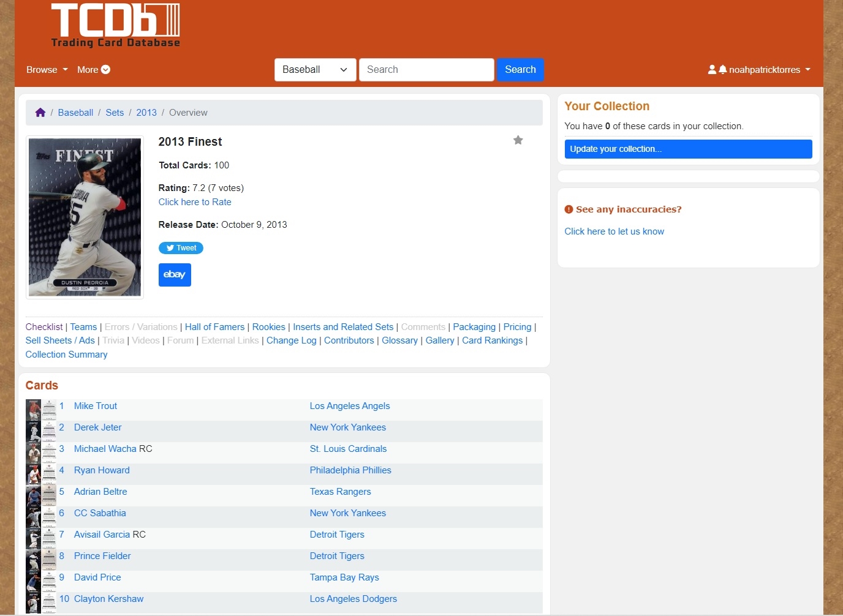Open the Contributors link
This screenshot has height=616, width=843.
(349, 340)
